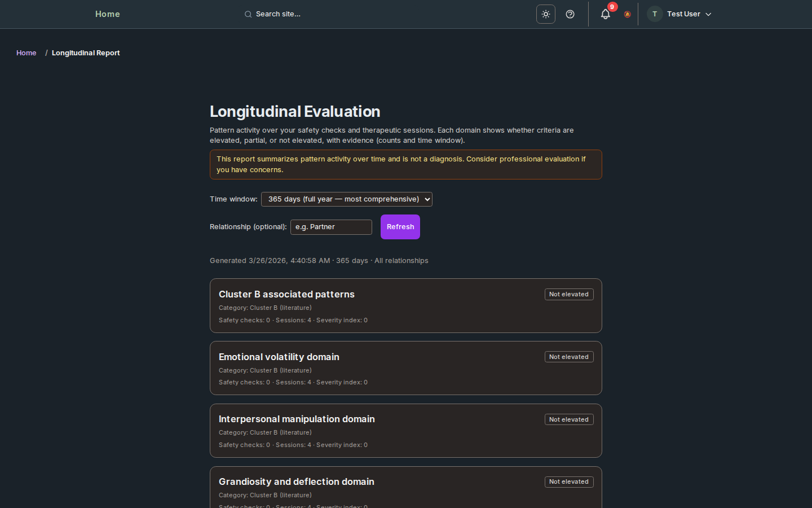Click the Not elevated badge on Cluster B

coord(569,294)
